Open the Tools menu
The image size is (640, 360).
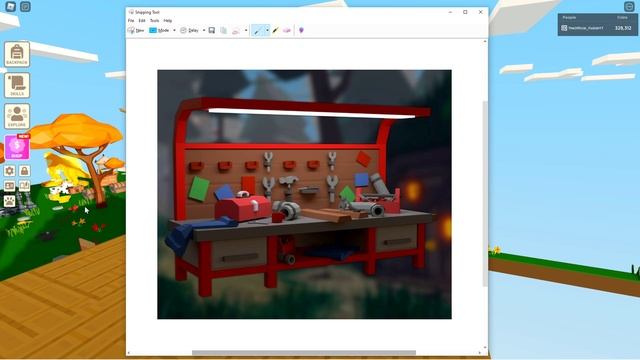(154, 20)
